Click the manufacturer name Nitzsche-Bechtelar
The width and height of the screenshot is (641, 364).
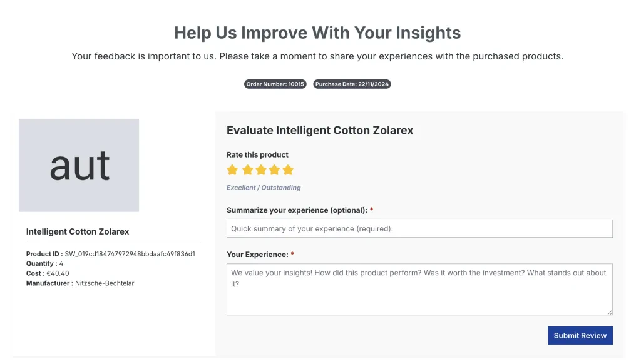click(x=105, y=283)
